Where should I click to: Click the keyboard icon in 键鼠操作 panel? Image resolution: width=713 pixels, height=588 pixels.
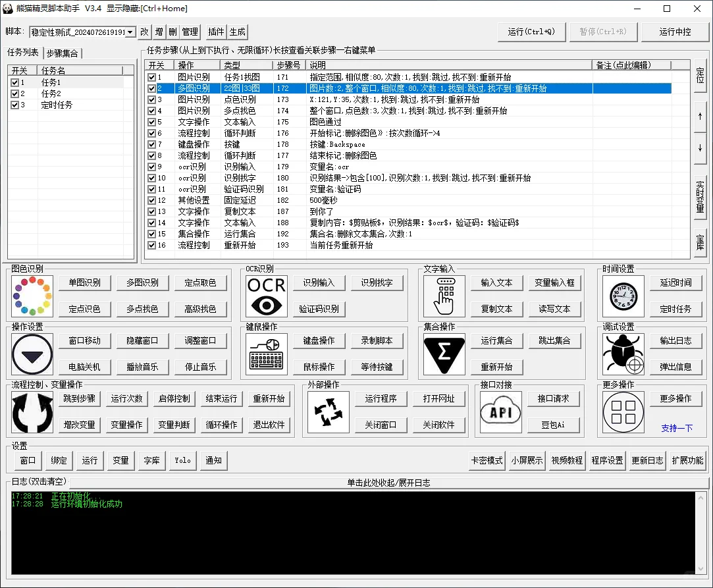point(266,355)
